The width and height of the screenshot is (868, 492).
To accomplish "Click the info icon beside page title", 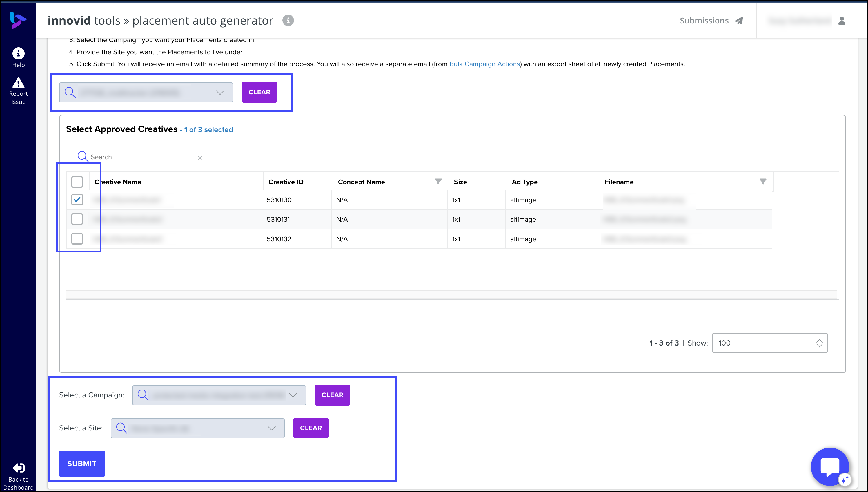I will tap(288, 21).
